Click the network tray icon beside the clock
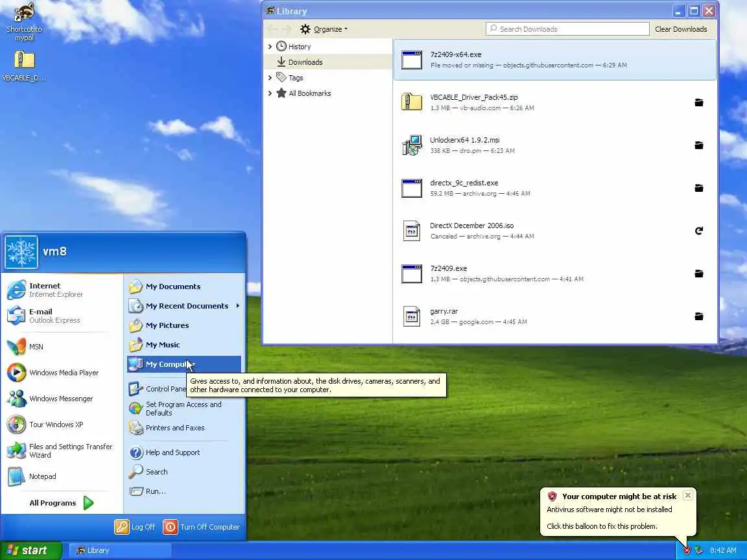This screenshot has width=747, height=560. [x=699, y=550]
